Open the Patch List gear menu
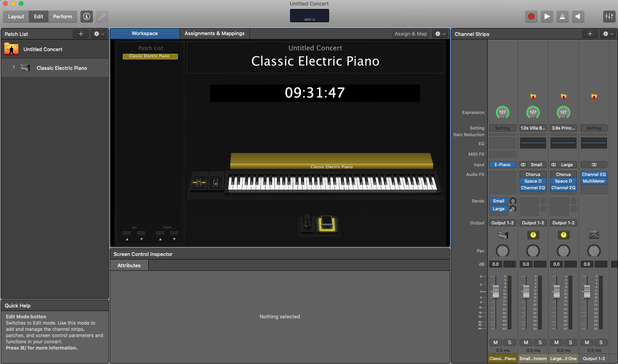 [x=99, y=34]
